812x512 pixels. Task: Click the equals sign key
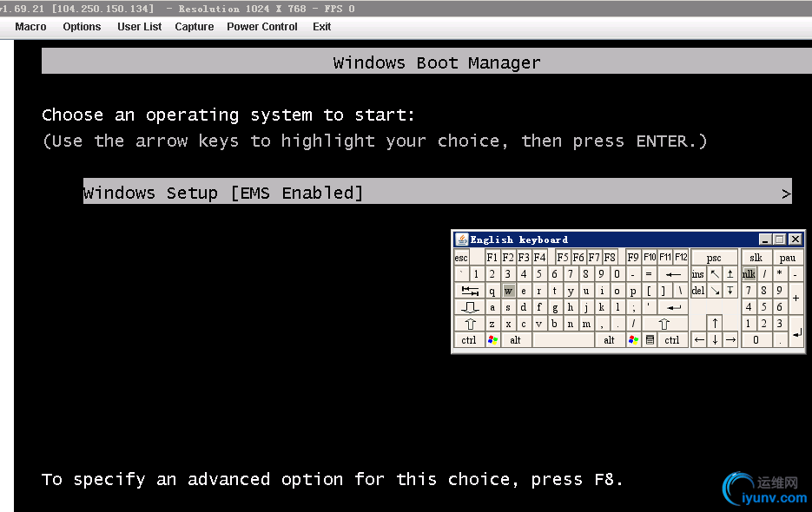point(649,274)
